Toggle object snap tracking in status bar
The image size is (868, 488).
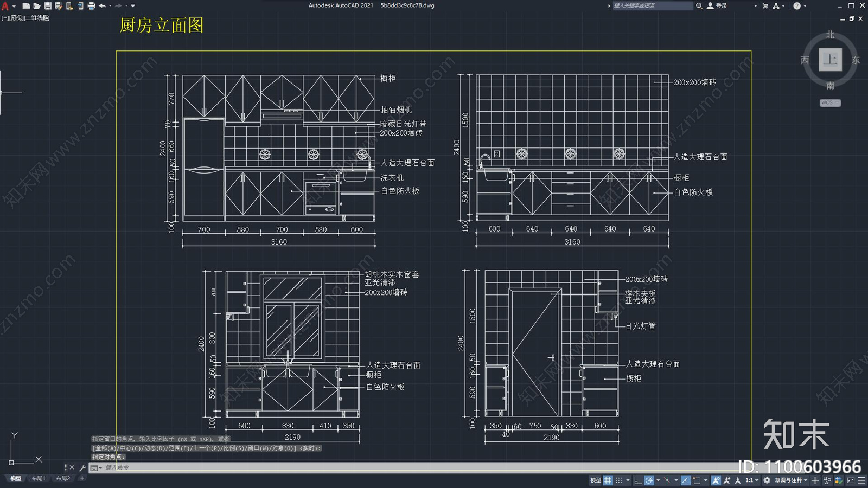coord(686,480)
